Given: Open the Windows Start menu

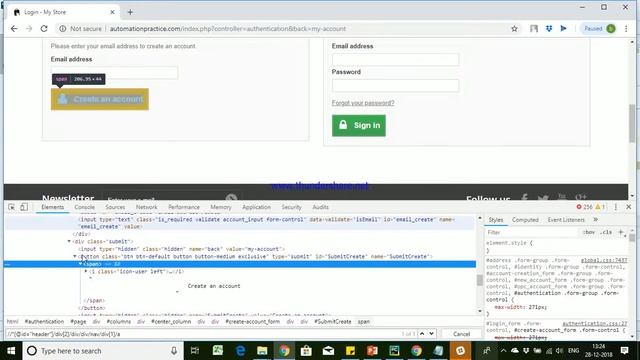Looking at the screenshot, I should [x=11, y=351].
